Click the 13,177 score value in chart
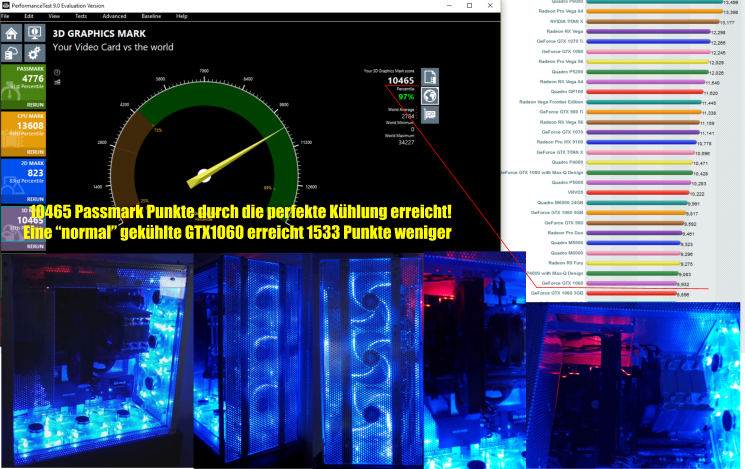Image resolution: width=745 pixels, height=469 pixels. 727,22
